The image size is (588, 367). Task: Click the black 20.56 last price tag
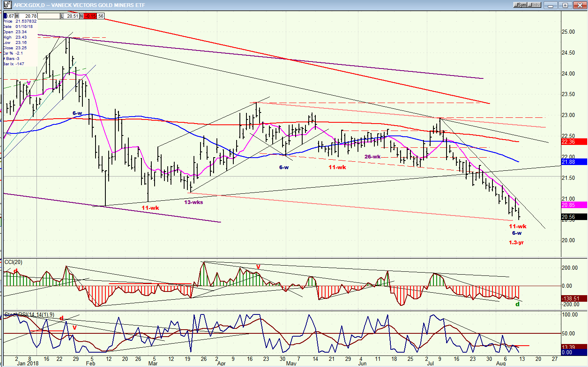point(573,217)
